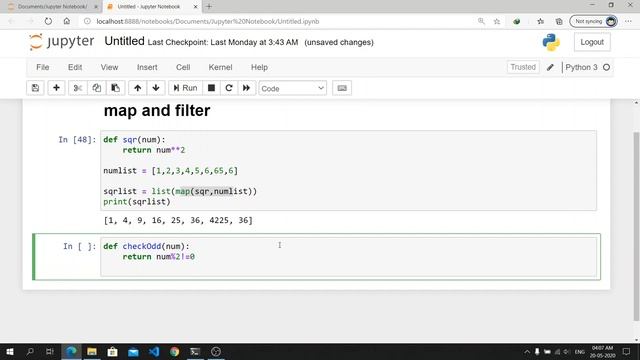The image size is (640, 360).
Task: Click the Logout button
Action: [x=592, y=42]
